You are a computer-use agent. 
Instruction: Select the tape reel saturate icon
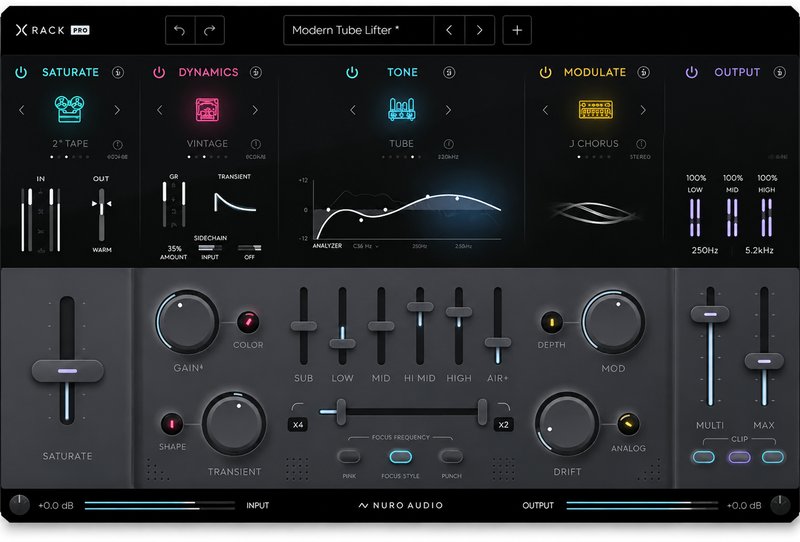pyautogui.click(x=69, y=109)
